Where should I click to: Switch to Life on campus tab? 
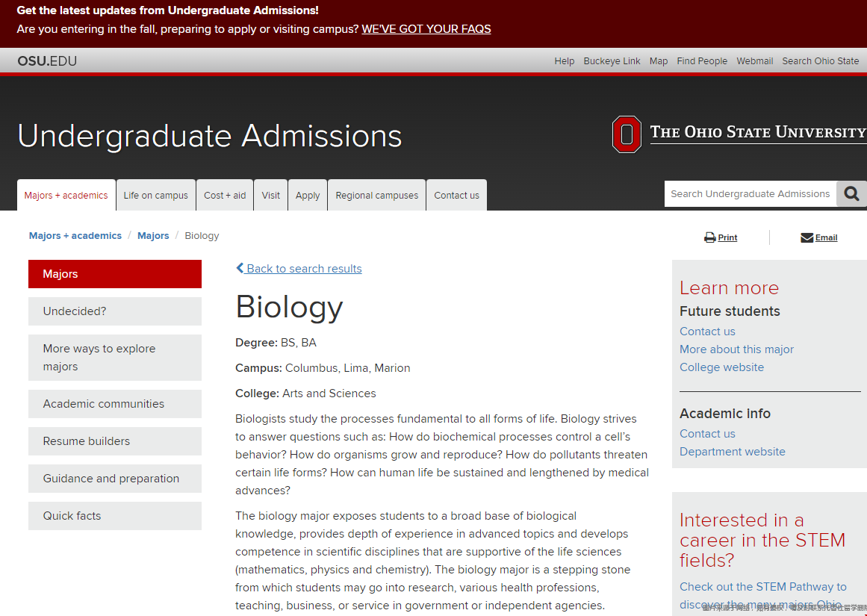155,196
